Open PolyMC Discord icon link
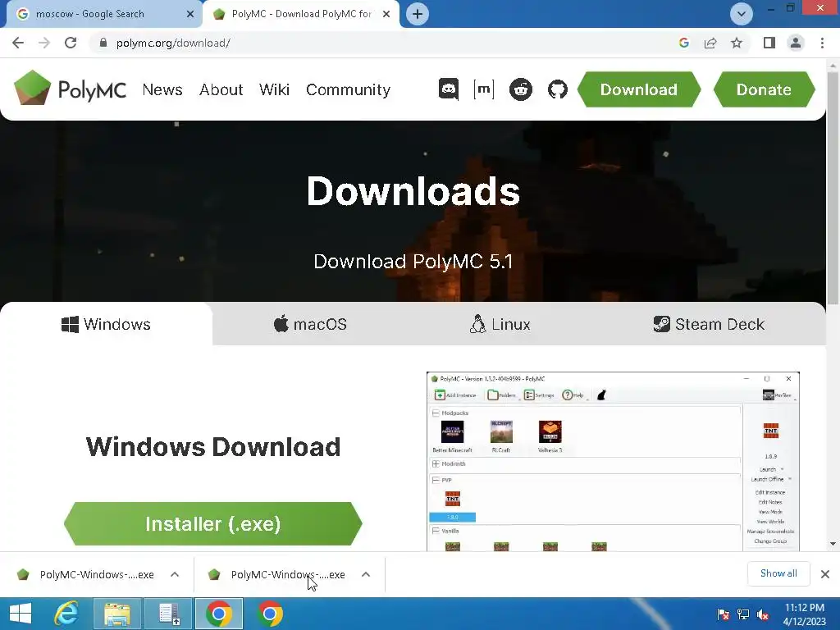Screen dimensions: 840x630 [449, 89]
